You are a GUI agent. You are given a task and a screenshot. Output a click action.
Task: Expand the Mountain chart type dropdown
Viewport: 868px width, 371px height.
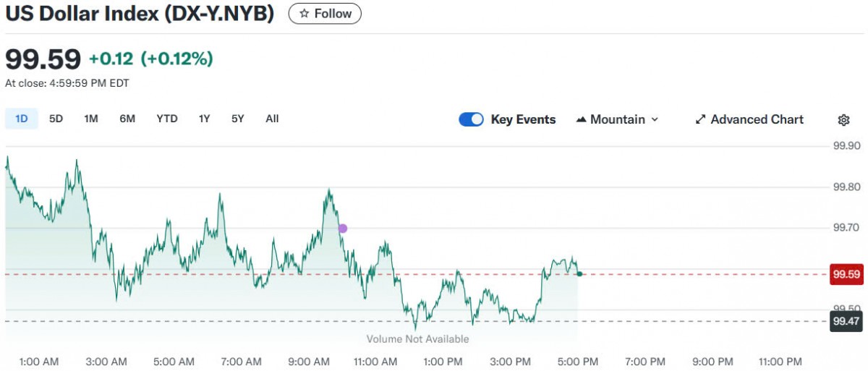655,120
